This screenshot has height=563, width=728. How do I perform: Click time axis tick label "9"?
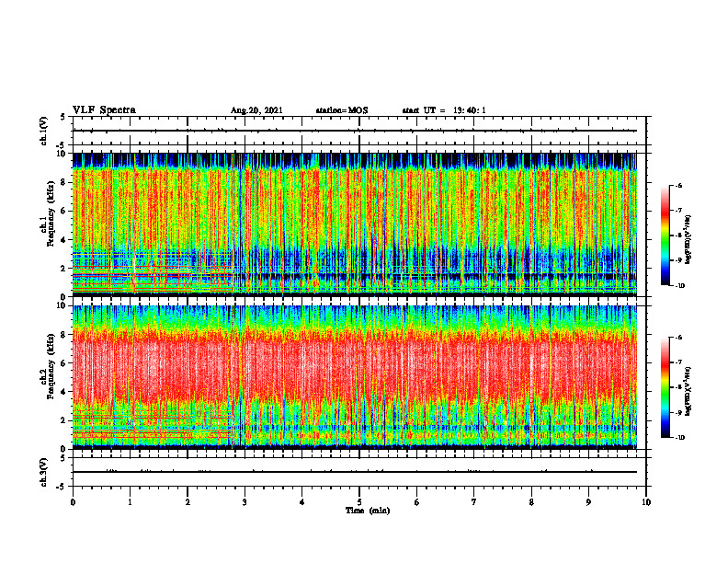[588, 502]
